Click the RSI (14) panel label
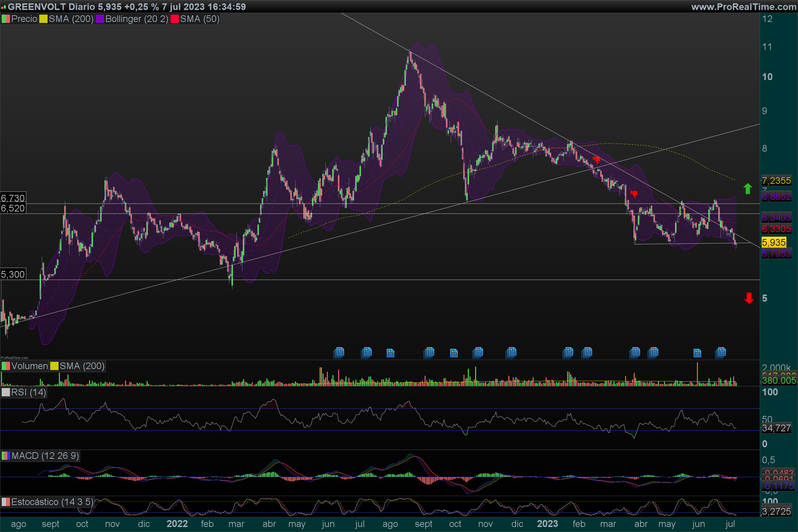Viewport: 798px width, 532px height. [28, 392]
